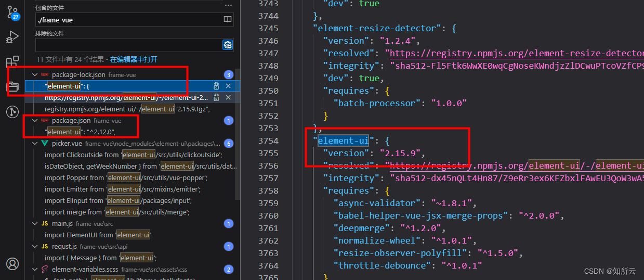Screen dimensions: 644x280
Task: Click the files to exclude input field
Action: (x=128, y=45)
